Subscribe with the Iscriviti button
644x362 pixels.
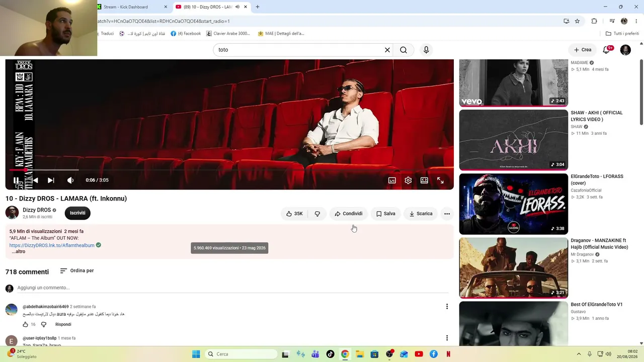[x=77, y=213]
